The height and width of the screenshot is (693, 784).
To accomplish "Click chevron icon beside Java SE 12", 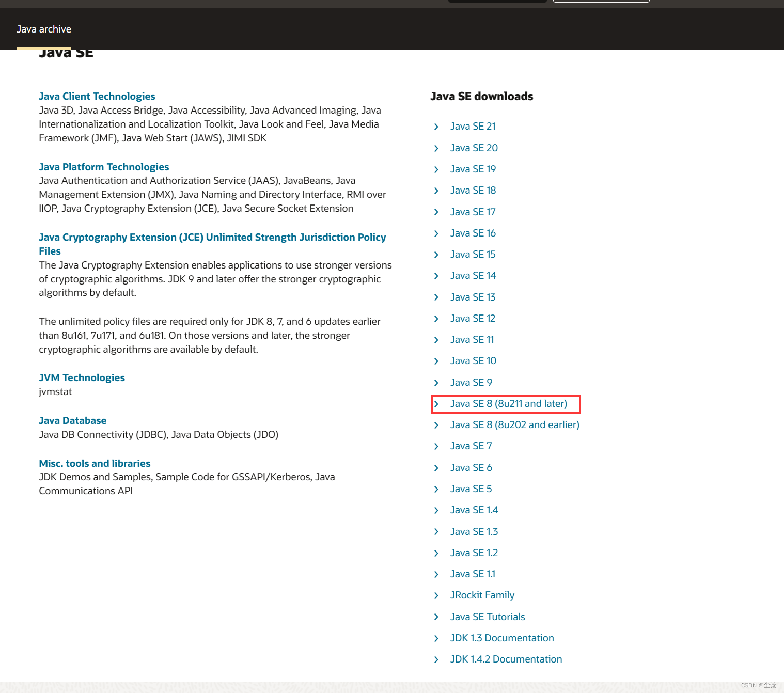I will [436, 319].
